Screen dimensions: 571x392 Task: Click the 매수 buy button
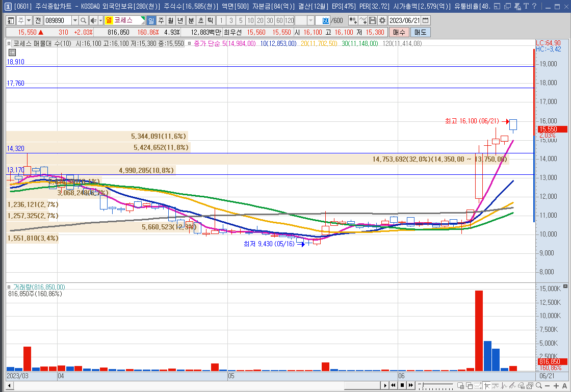tap(399, 33)
